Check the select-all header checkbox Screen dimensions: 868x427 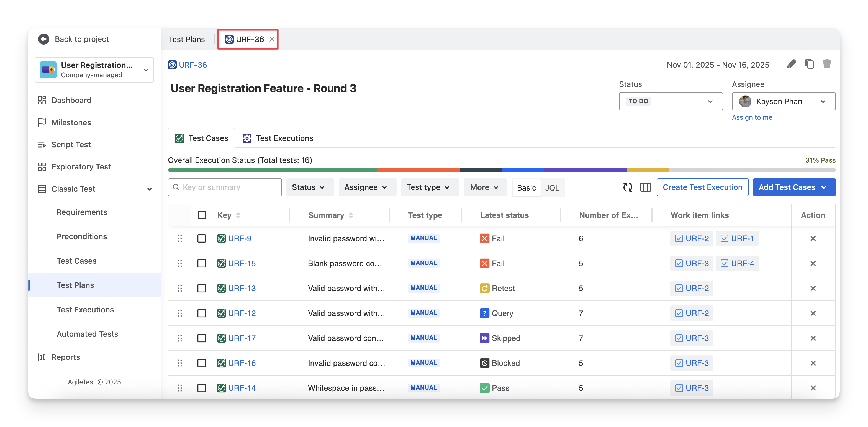coord(202,215)
